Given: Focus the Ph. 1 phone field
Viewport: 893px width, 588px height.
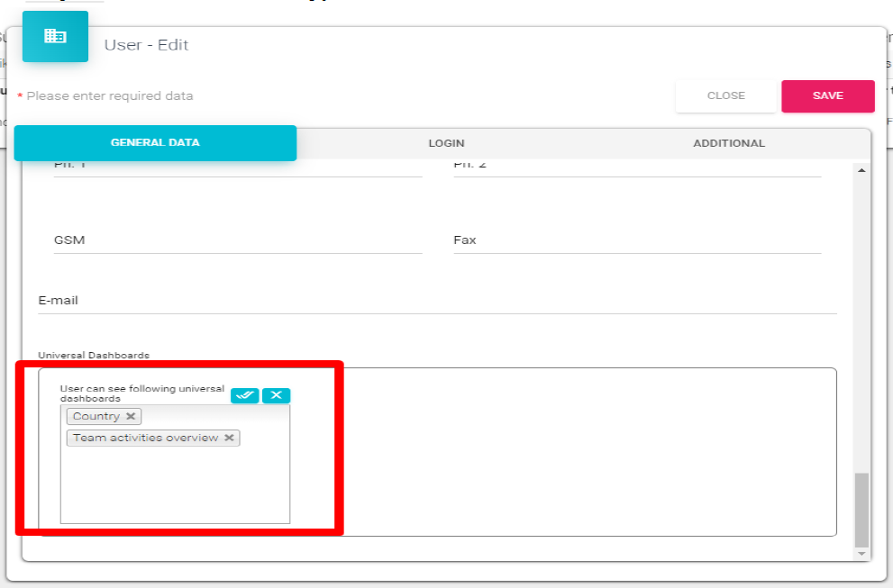Looking at the screenshot, I should pos(238,167).
